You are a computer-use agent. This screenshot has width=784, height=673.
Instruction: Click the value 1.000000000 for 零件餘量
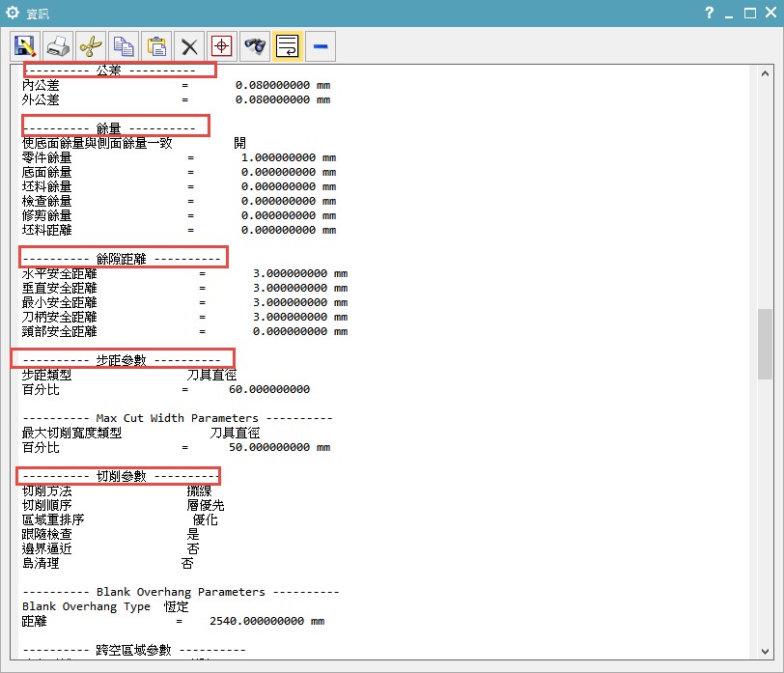coord(278,158)
